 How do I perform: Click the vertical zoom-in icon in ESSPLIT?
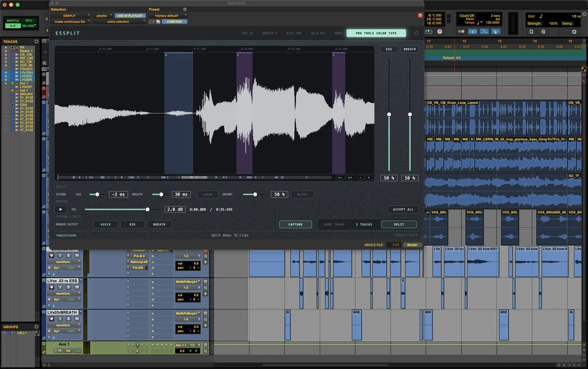[x=350, y=177]
